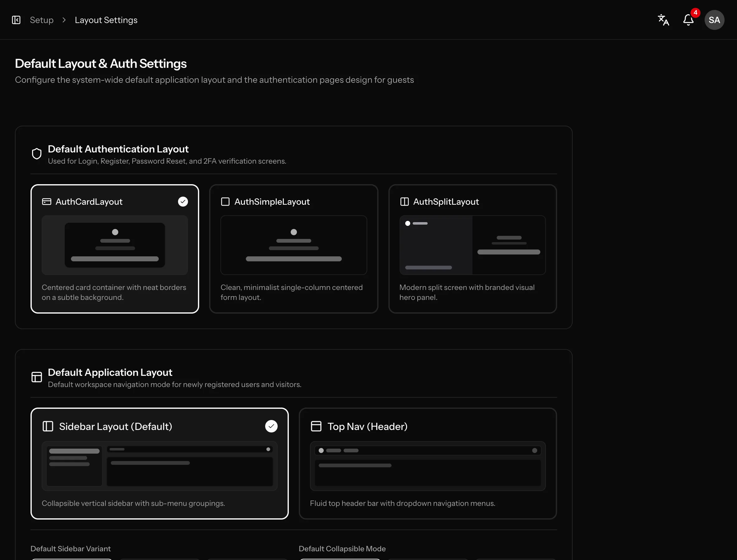The width and height of the screenshot is (737, 560).
Task: Click the AuthSimpleLayout preview thumbnail
Action: [293, 245]
